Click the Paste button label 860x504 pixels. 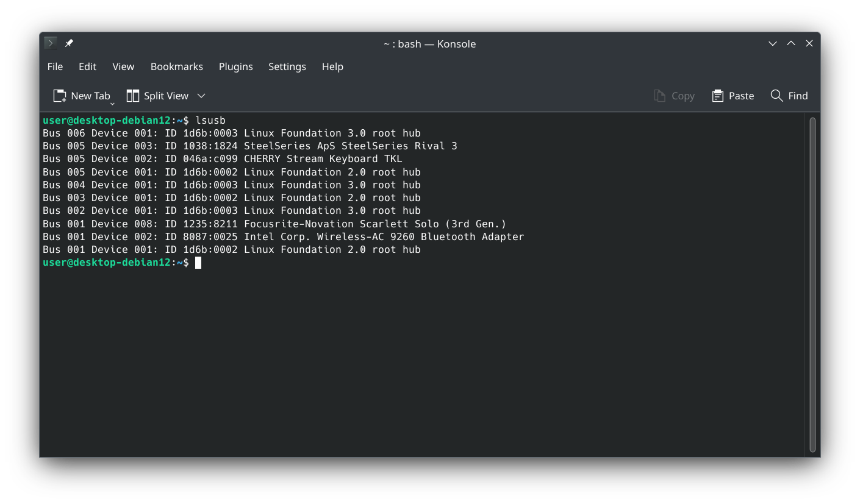click(742, 96)
